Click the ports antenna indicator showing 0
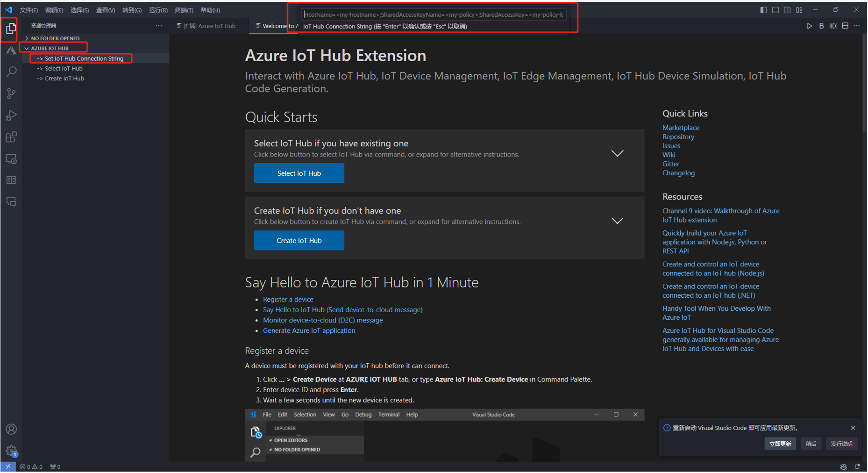868x473 pixels. 55,466
